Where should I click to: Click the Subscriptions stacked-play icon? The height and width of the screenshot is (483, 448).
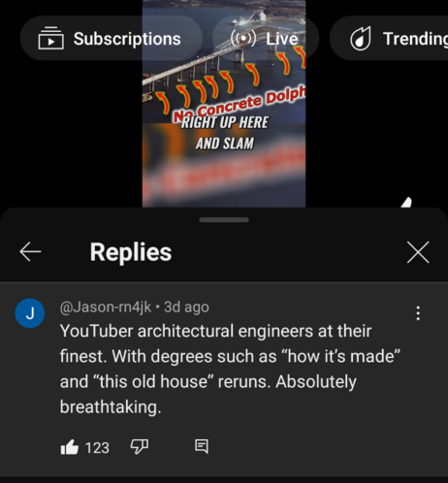pyautogui.click(x=50, y=38)
